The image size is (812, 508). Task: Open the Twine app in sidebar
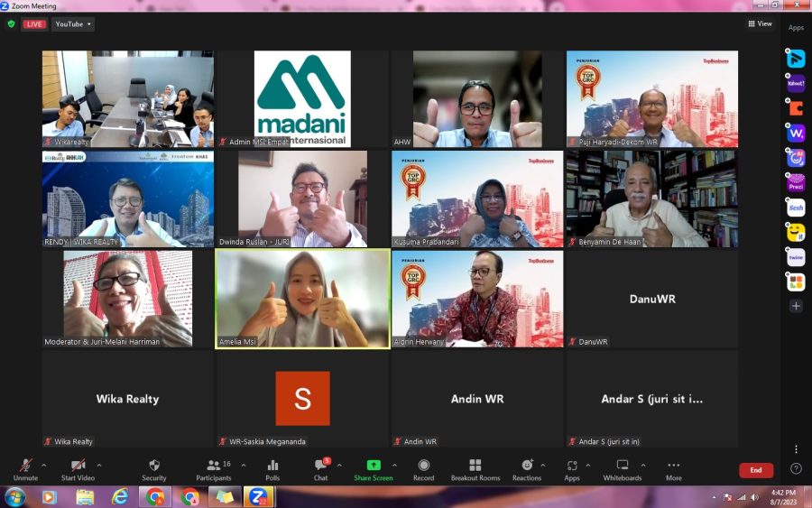tap(796, 257)
